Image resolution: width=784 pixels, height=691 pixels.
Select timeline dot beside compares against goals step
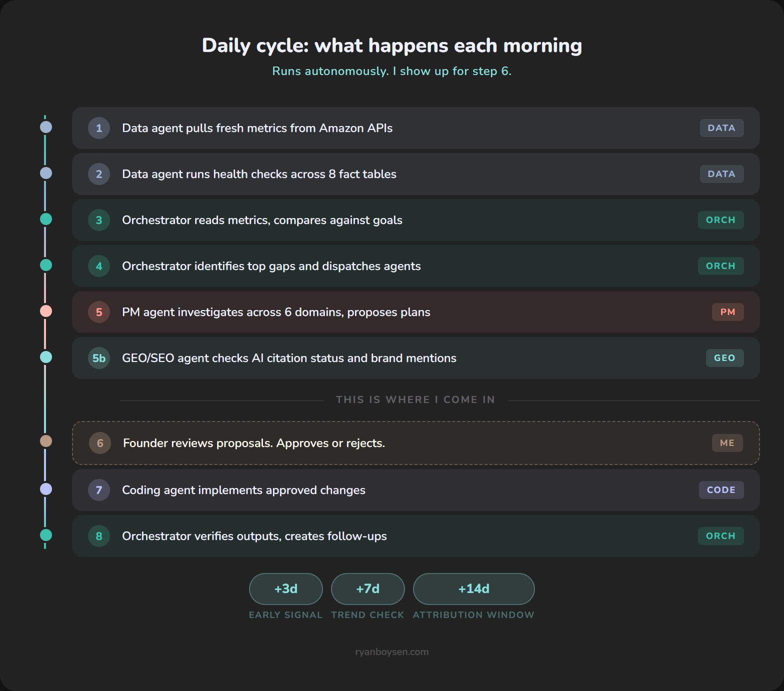point(46,219)
